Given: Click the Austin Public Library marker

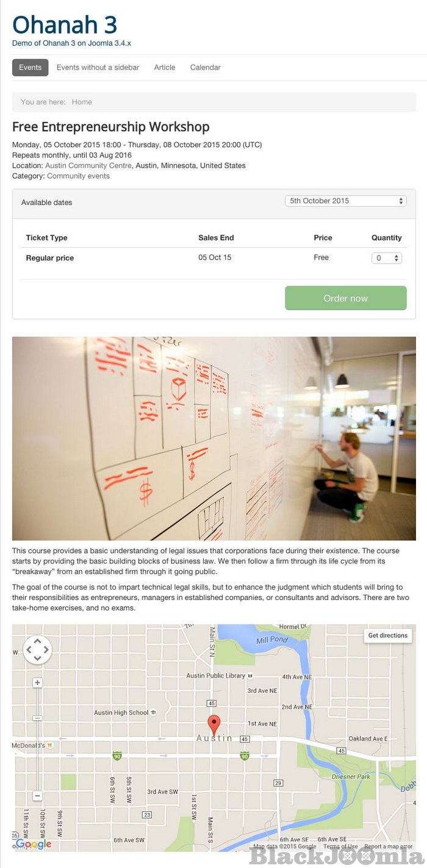Looking at the screenshot, I should click(250, 676).
